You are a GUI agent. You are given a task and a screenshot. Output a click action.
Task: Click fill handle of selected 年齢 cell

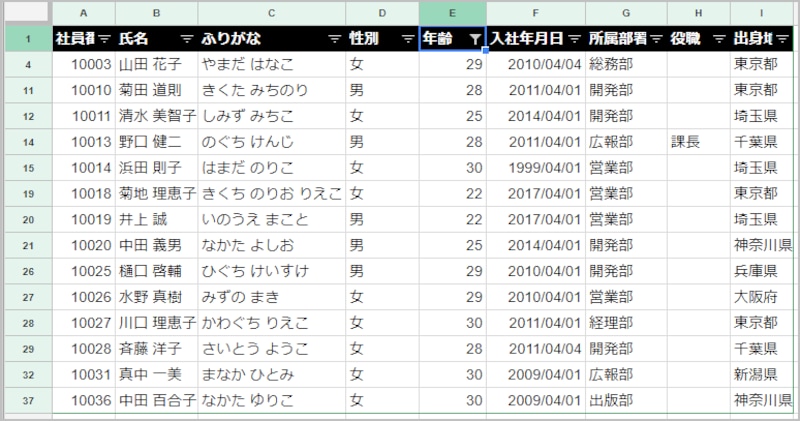(486, 51)
